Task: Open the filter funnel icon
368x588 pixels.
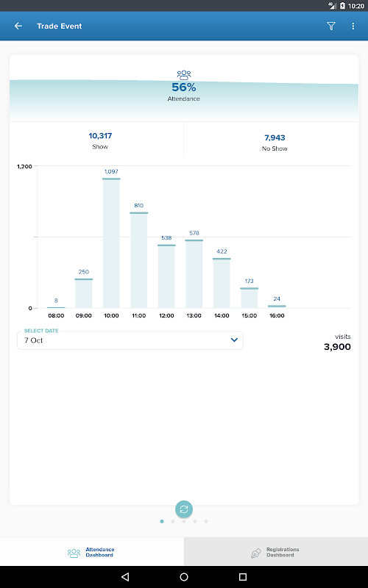Action: pos(330,26)
